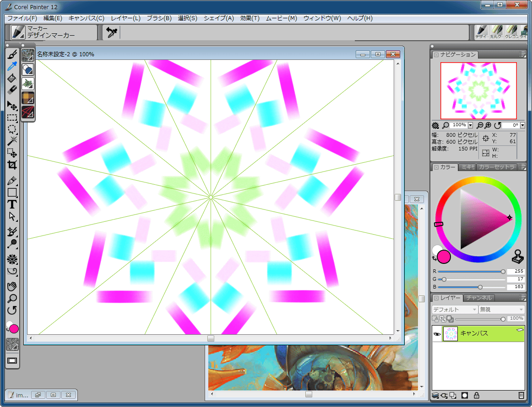
Task: Open the Color panel options menu
Action: 522,167
